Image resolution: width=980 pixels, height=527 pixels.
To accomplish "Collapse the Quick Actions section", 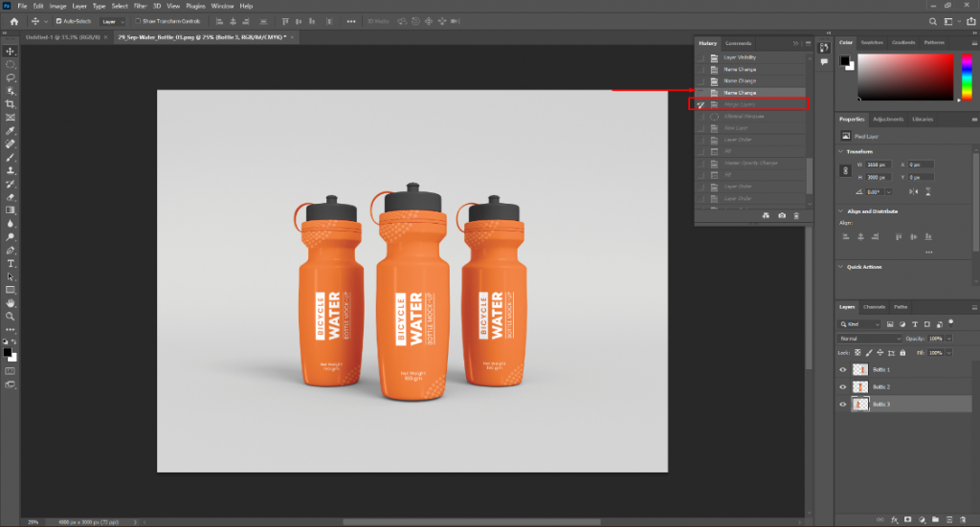I will [x=840, y=267].
